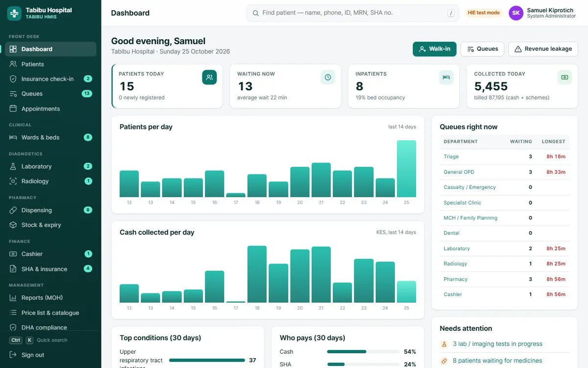Open the Dashboard menu item

point(50,49)
